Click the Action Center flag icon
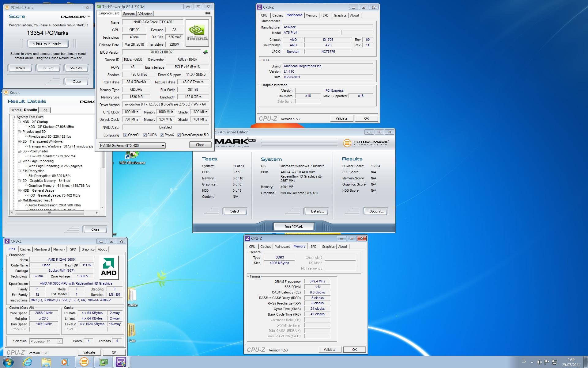Screen dimensions: 588x368 tap(547, 362)
